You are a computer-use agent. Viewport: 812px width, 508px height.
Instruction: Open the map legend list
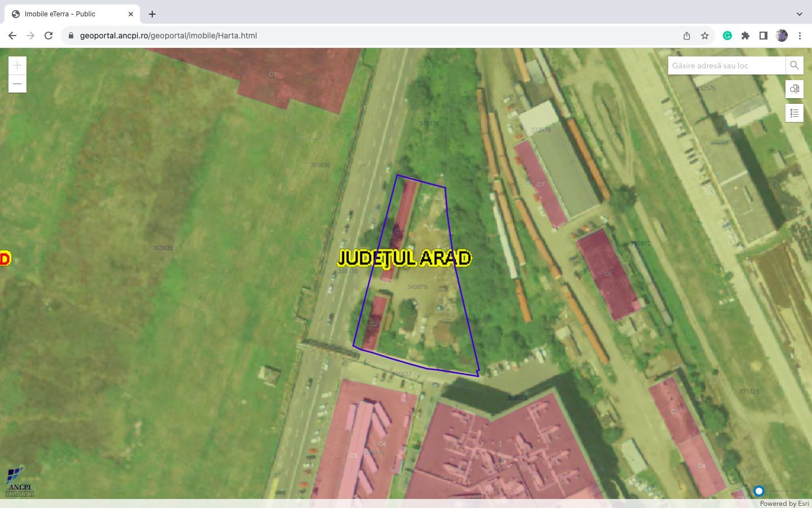pos(794,113)
